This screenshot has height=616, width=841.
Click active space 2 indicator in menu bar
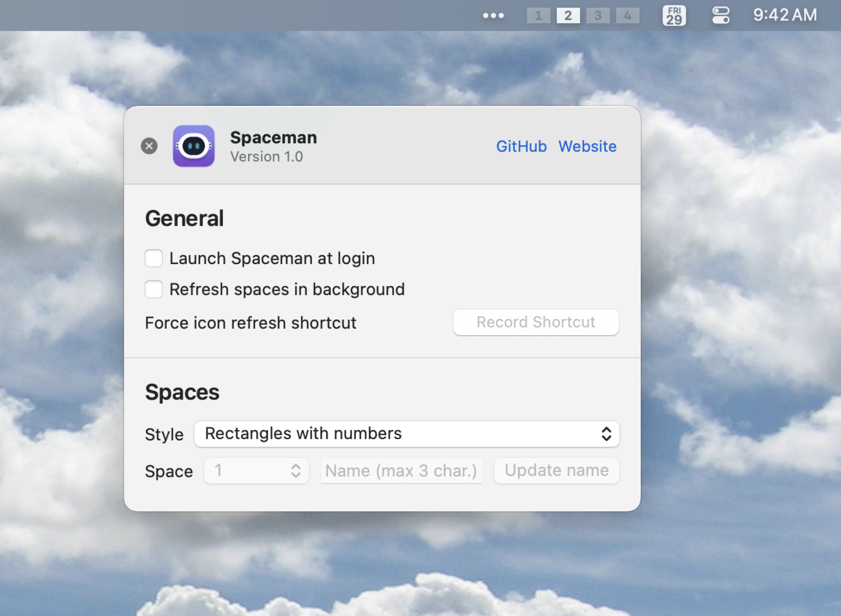(568, 16)
